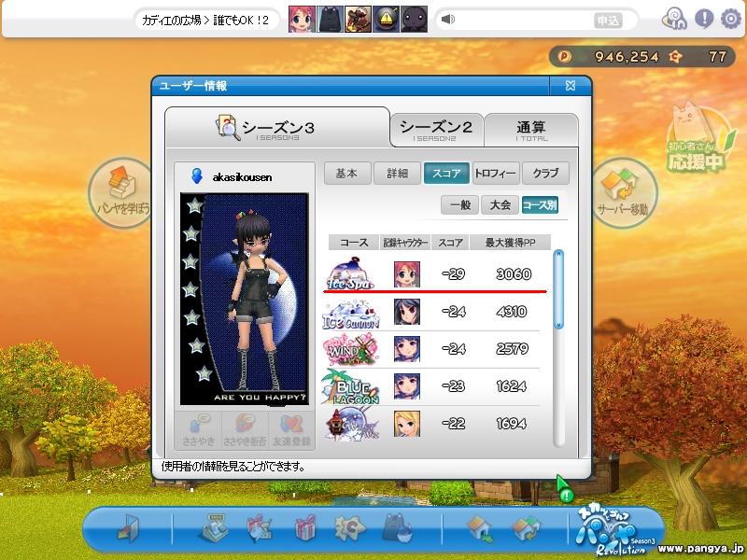Open the settings gear icon
Image resolution: width=747 pixels, height=560 pixels.
click(730, 19)
